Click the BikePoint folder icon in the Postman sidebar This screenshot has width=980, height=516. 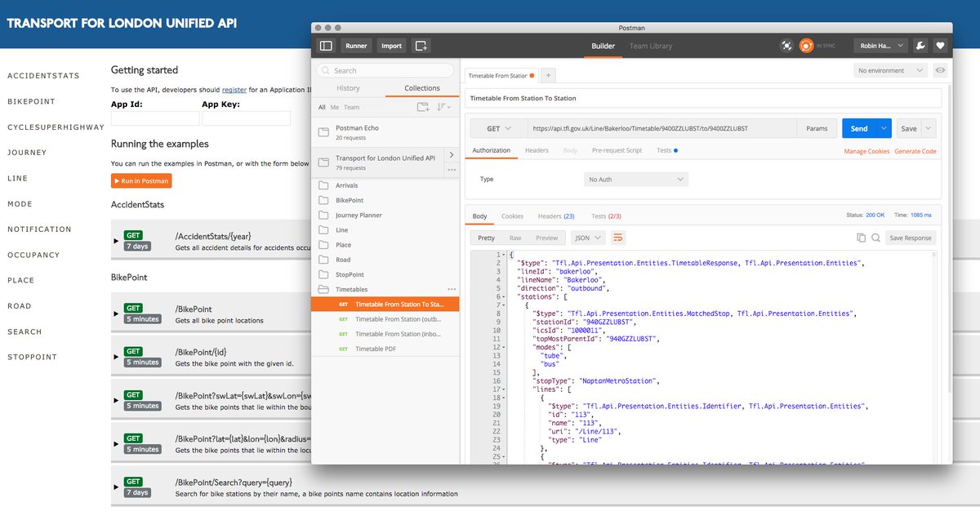pos(323,201)
